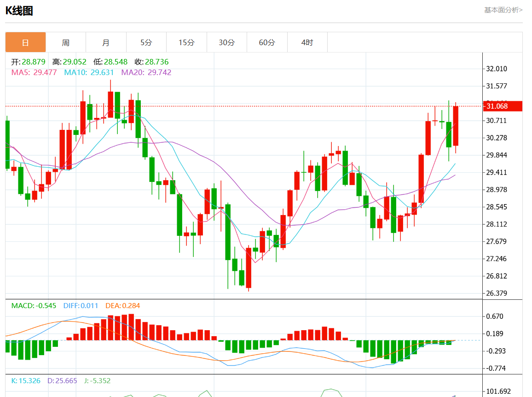Click the 0.189 MACD axis label
The height and width of the screenshot is (397, 532).
pyautogui.click(x=495, y=334)
